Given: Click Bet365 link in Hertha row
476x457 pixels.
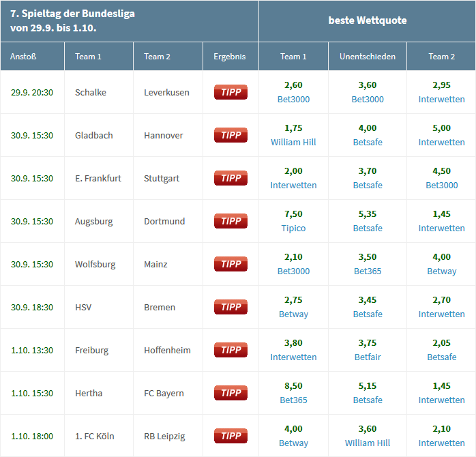Looking at the screenshot, I should 293,400.
